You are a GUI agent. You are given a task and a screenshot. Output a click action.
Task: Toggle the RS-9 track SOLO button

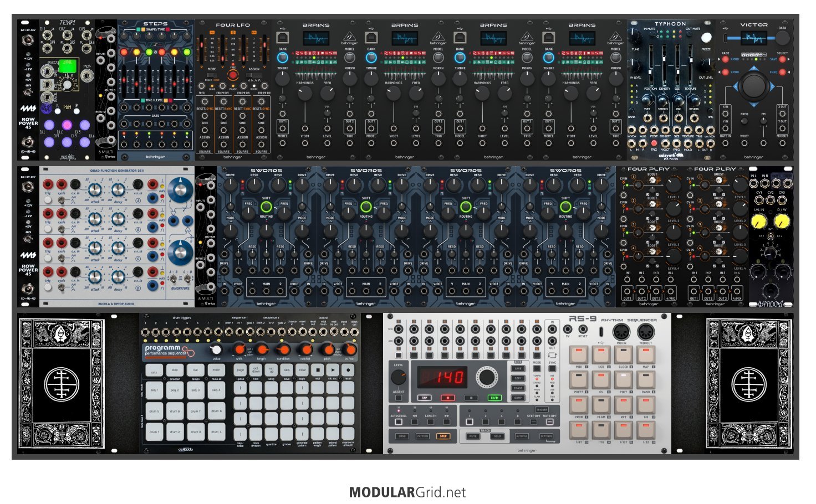(x=497, y=436)
